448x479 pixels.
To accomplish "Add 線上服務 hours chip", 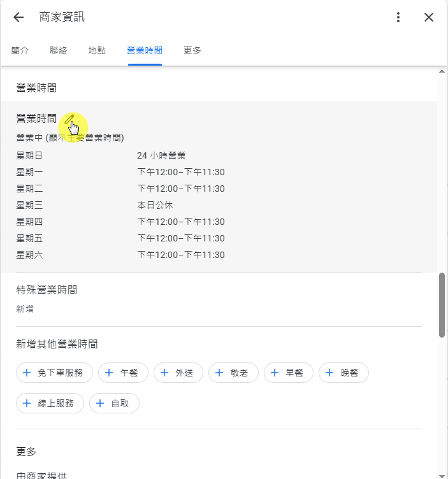I will point(50,403).
